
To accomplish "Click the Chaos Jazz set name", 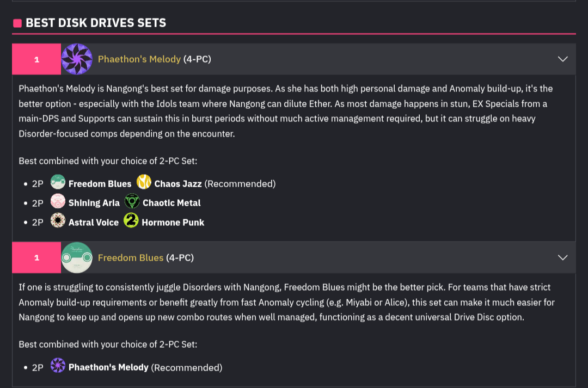I will 178,183.
